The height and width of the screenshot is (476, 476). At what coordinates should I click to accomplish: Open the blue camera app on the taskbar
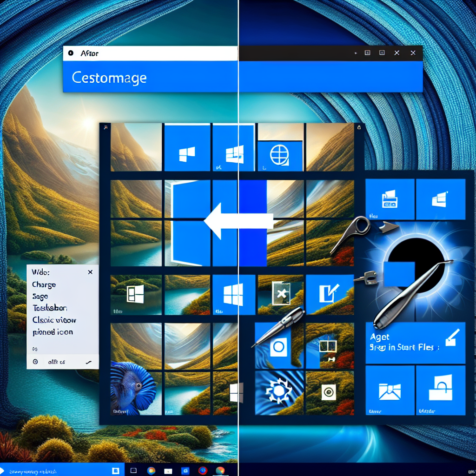pos(185,471)
